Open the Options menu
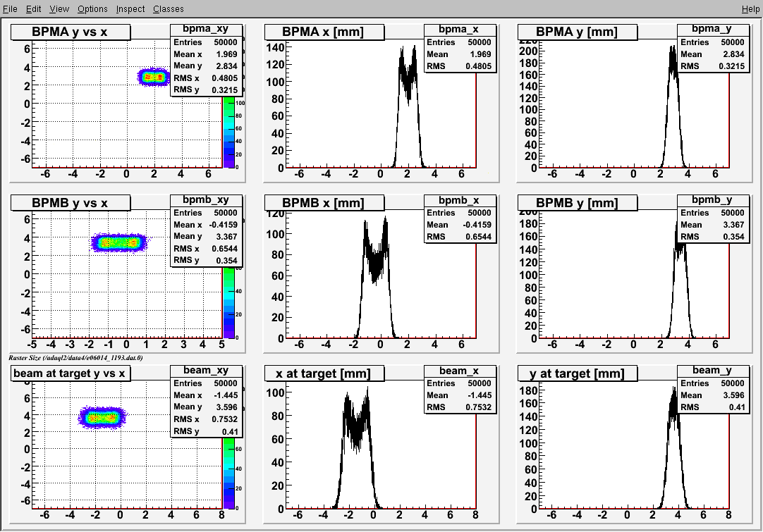Image resolution: width=763 pixels, height=532 pixels. pos(92,8)
